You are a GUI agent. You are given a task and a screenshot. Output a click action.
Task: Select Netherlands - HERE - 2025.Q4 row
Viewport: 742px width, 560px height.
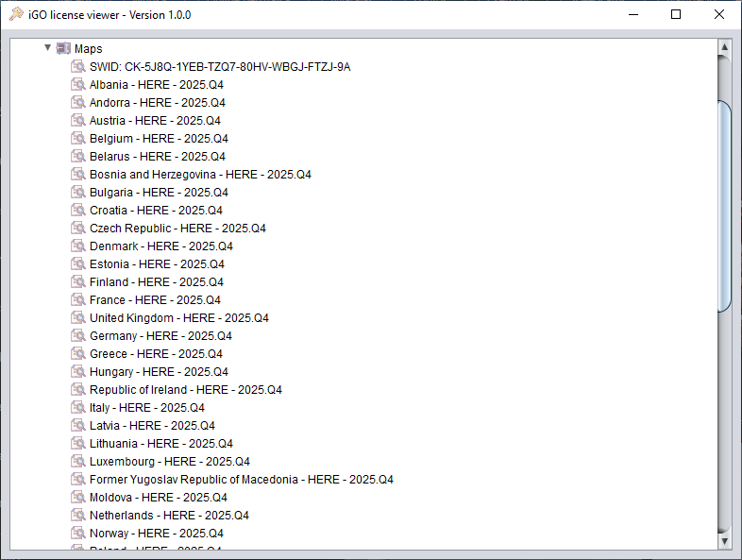tap(169, 517)
